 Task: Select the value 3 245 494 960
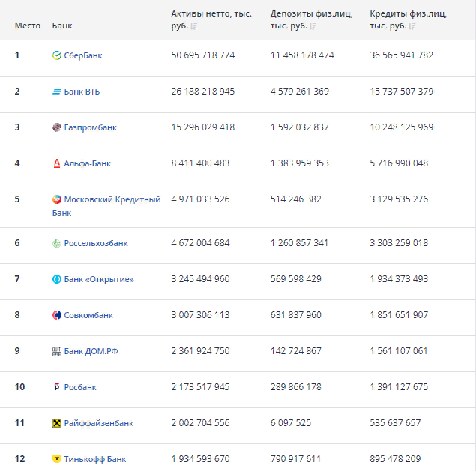coord(200,278)
